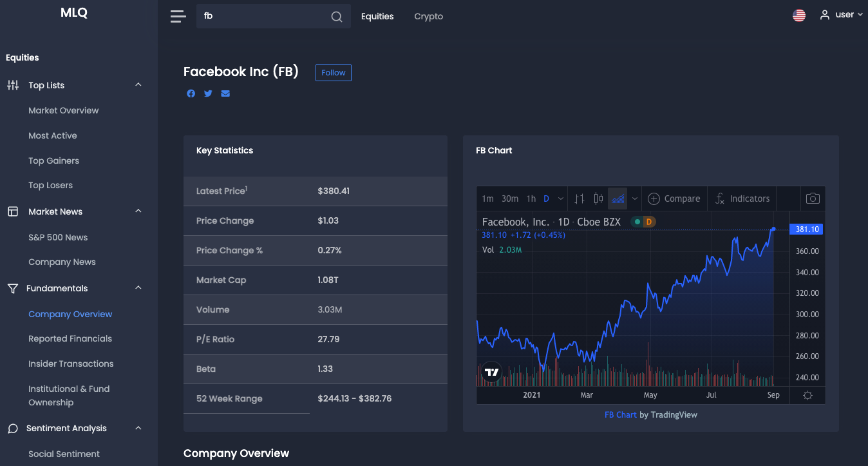Click the Market Cap value 1.08T
This screenshot has height=466, width=868.
(328, 280)
